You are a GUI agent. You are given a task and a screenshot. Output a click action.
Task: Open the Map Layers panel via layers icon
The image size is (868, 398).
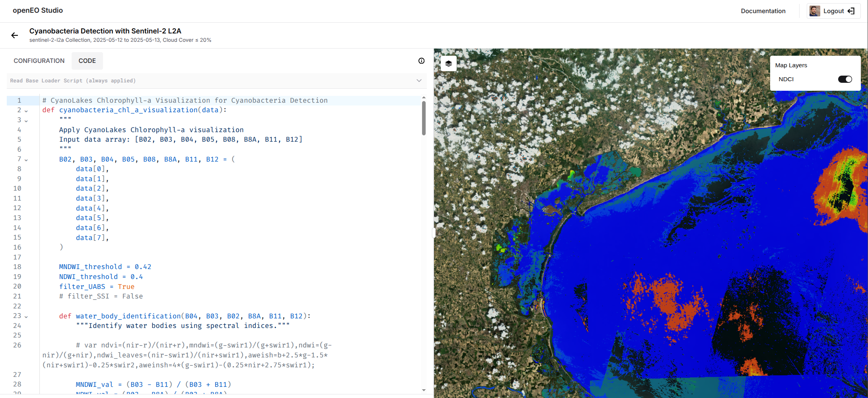[x=449, y=63]
